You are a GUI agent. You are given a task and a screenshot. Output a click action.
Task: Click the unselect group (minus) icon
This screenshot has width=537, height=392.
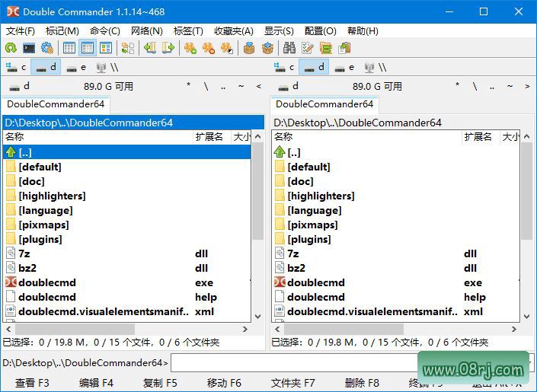tap(209, 48)
